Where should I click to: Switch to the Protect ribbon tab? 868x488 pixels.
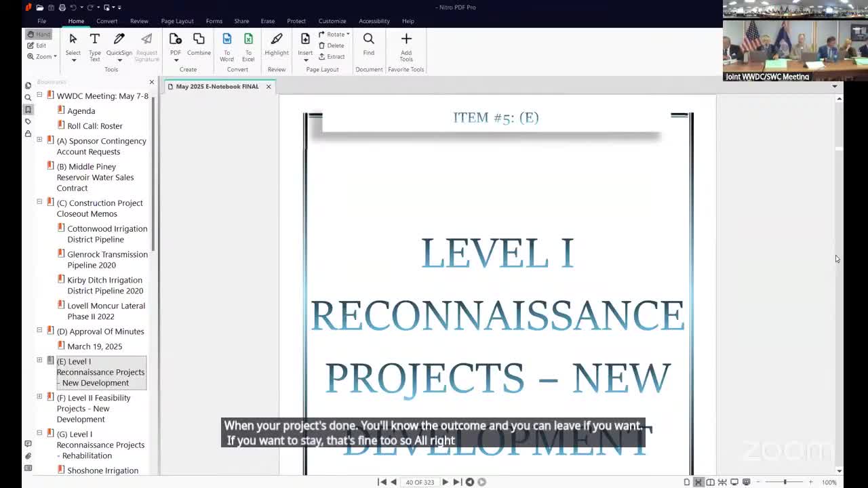tap(296, 21)
